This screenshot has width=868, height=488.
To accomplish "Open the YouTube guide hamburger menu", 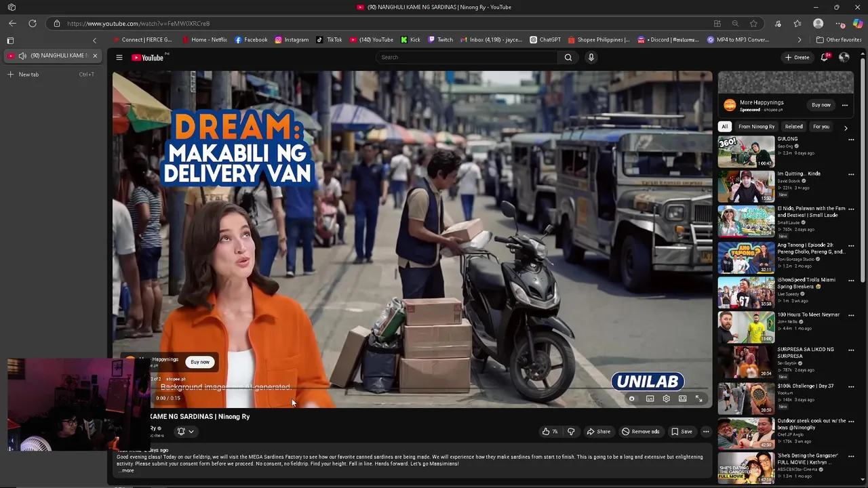I will (x=119, y=58).
